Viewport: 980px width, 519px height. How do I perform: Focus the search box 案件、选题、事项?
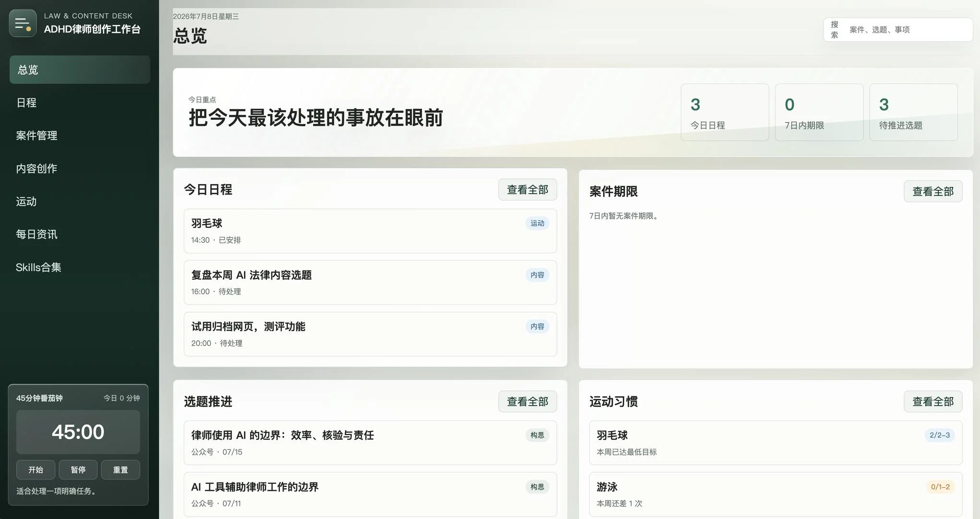(x=898, y=30)
